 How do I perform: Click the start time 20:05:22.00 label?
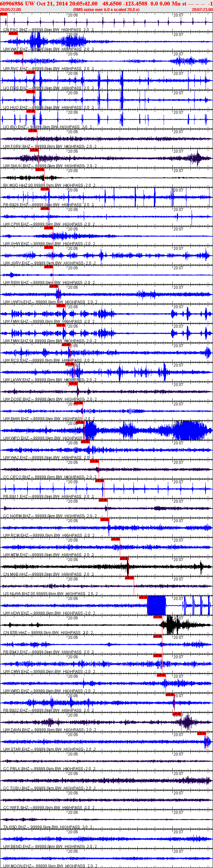click(10, 10)
